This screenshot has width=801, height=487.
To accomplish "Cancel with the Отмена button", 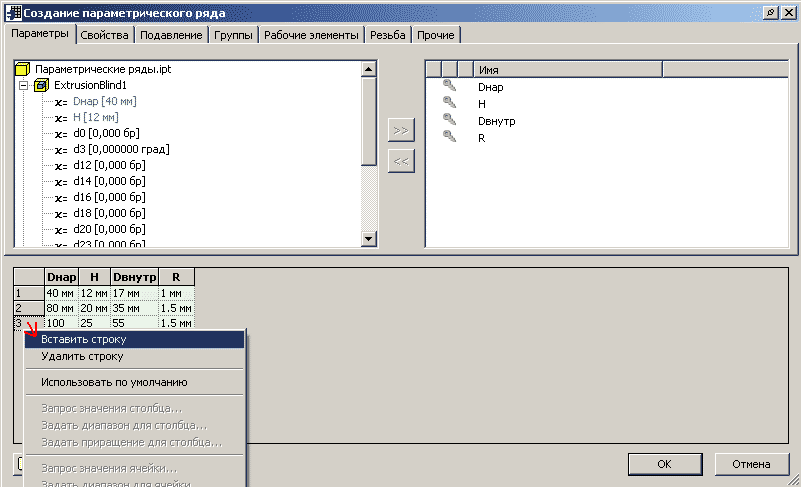I will [751, 464].
